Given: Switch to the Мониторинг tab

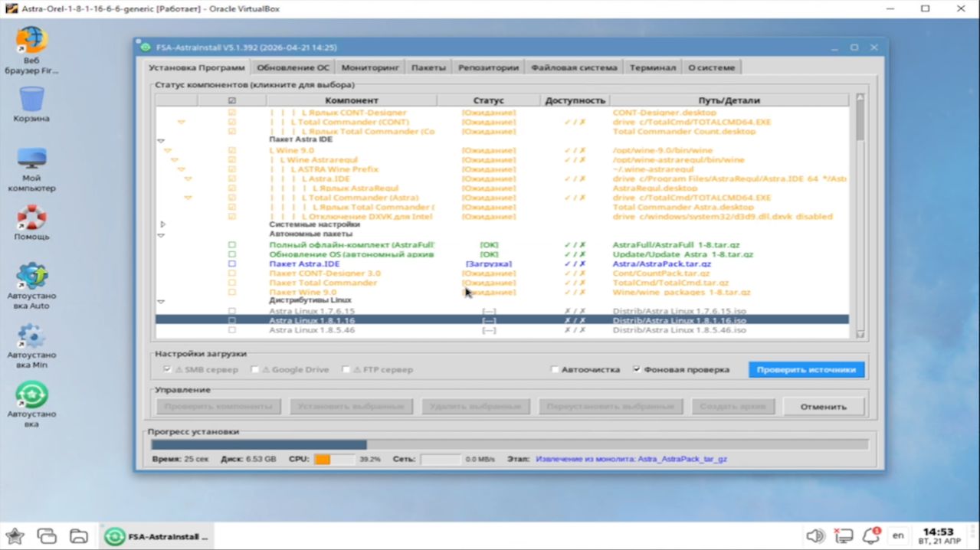Looking at the screenshot, I should pos(370,67).
